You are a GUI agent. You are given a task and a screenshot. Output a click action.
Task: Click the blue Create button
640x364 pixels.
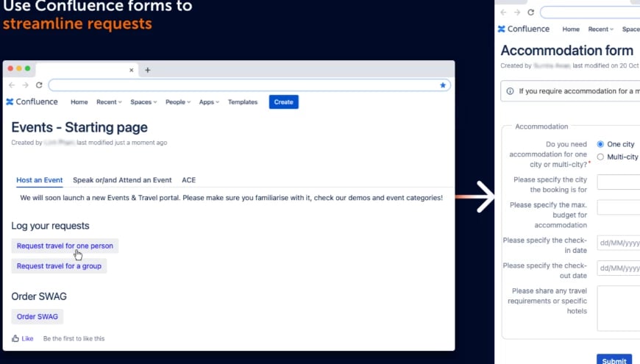coord(284,102)
